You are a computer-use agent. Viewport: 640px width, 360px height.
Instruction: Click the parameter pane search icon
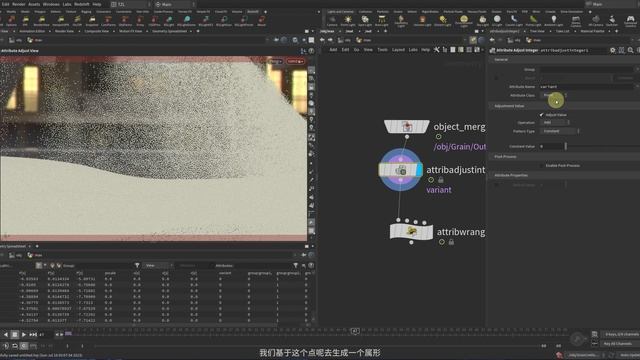tap(631, 50)
